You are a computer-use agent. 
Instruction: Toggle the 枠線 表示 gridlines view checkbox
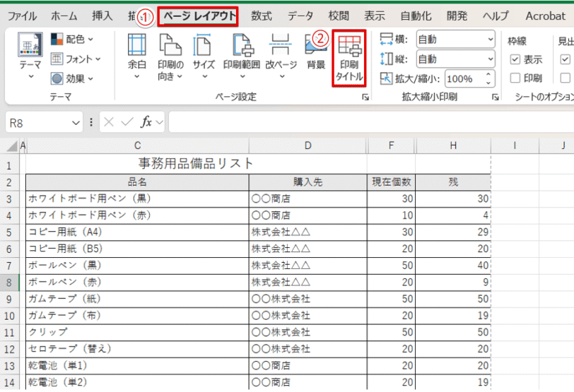point(515,59)
